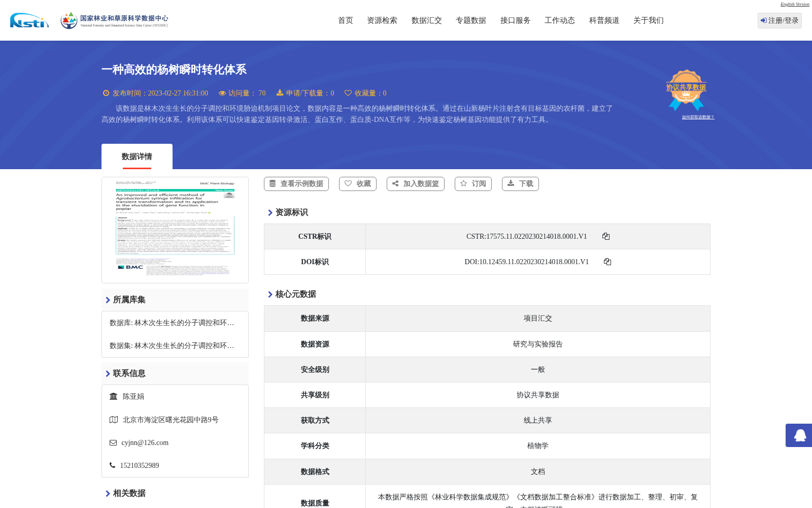Click 项目汇交 value in 数据来源 row
812x508 pixels.
(x=538, y=319)
